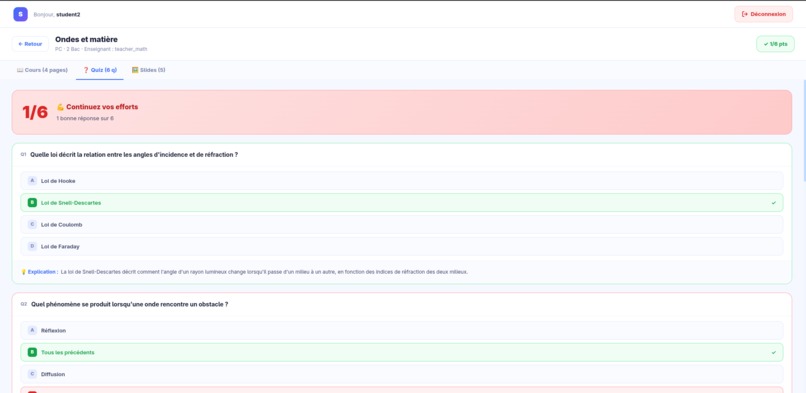Click checkmark on Loi de Snell-Descartes row

774,203
